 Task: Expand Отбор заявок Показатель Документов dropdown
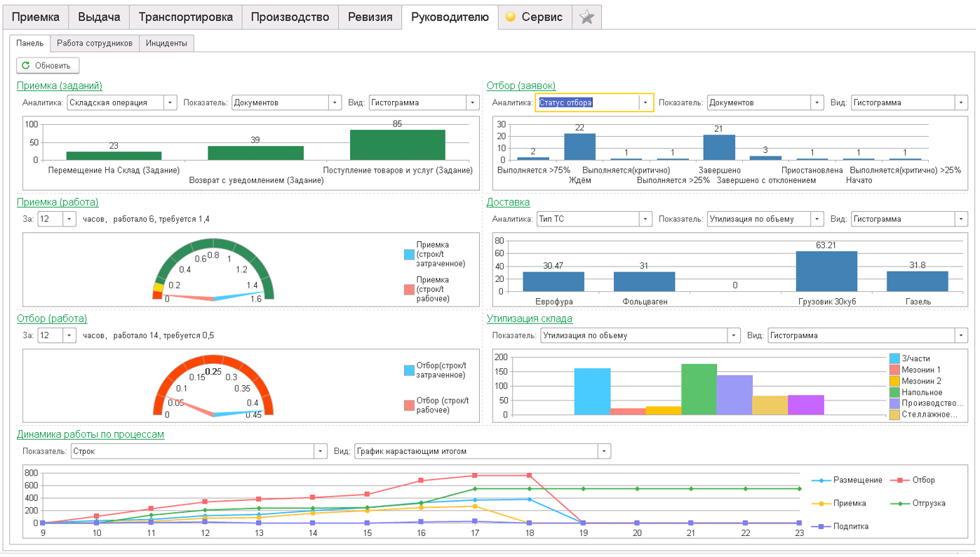tap(817, 102)
